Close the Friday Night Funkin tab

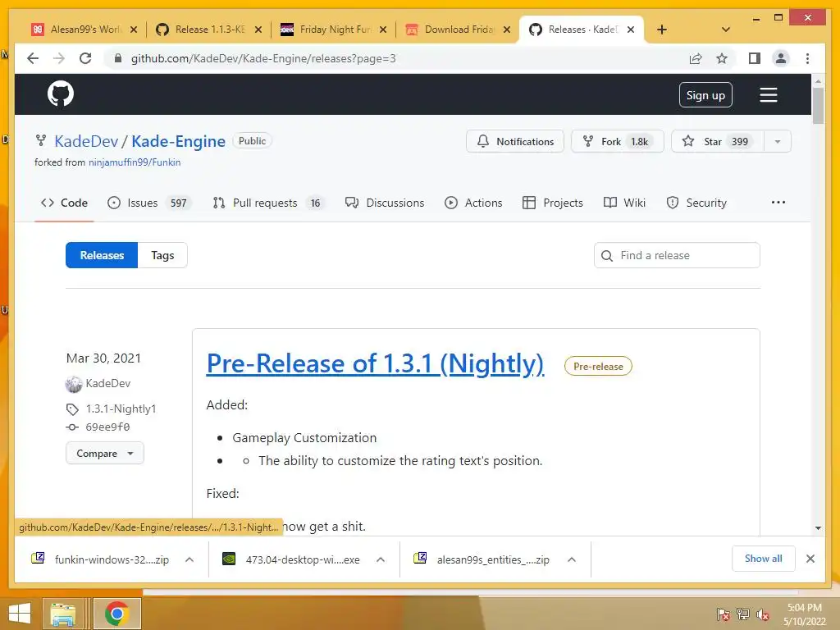[383, 30]
